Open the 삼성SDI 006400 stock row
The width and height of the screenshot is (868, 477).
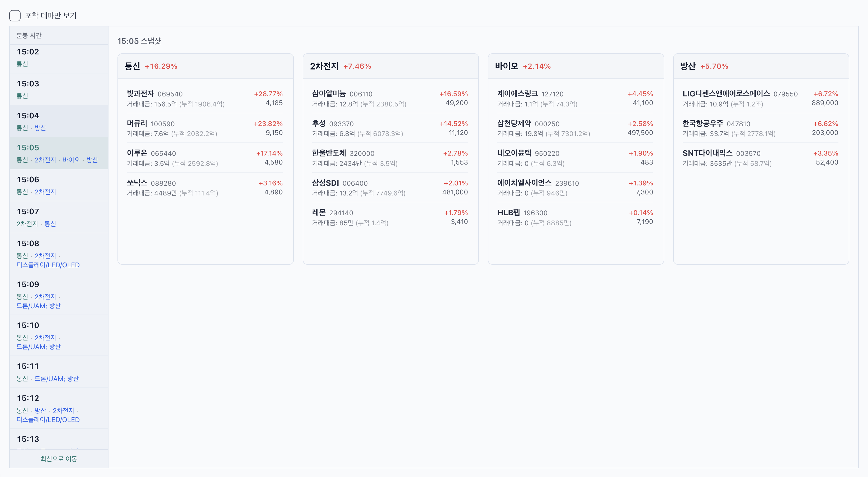click(390, 188)
